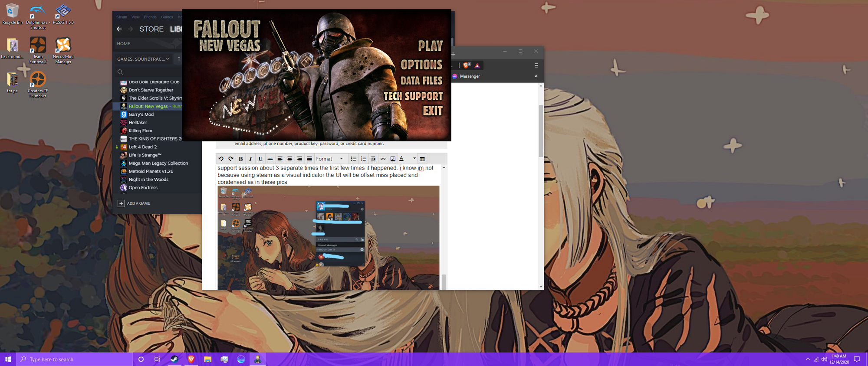
Task: Select Mega Man Legacy Collection
Action: tap(158, 163)
